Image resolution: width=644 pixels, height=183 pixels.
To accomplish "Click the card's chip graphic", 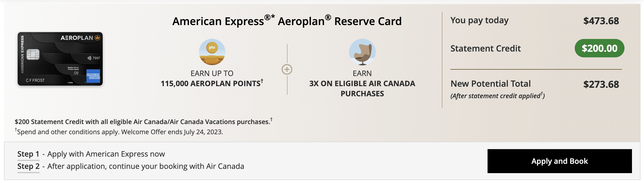I will [33, 54].
